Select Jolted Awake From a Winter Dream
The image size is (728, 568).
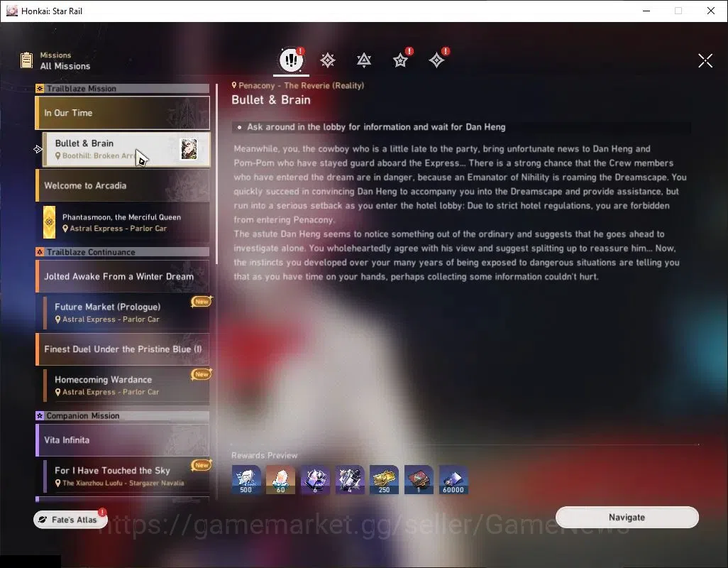click(x=123, y=276)
